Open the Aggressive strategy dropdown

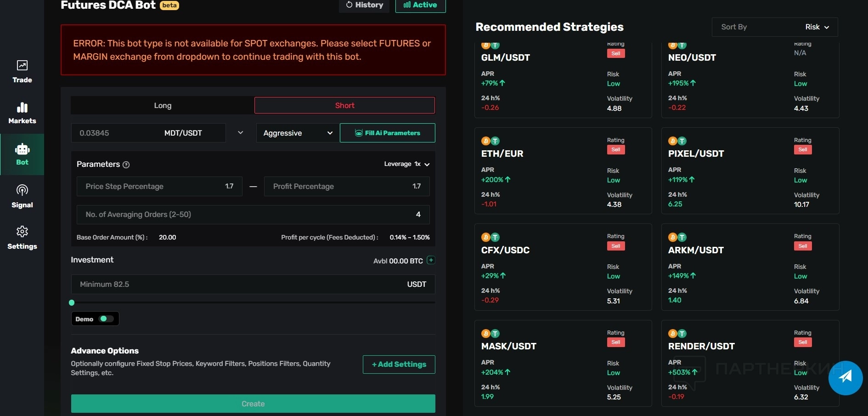click(x=298, y=133)
